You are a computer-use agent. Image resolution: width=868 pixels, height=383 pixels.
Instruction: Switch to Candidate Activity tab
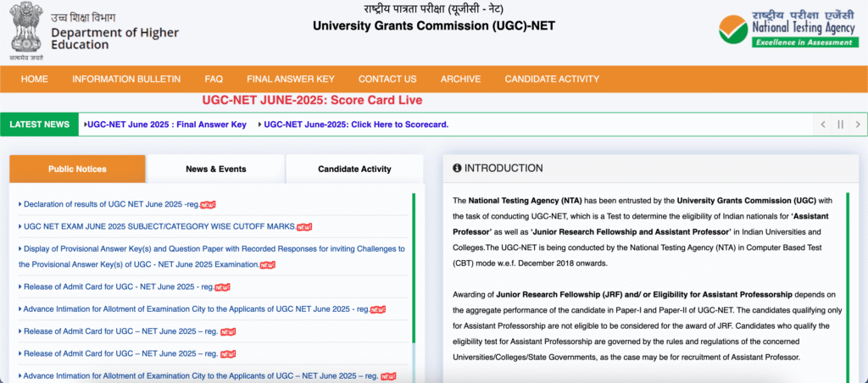354,169
